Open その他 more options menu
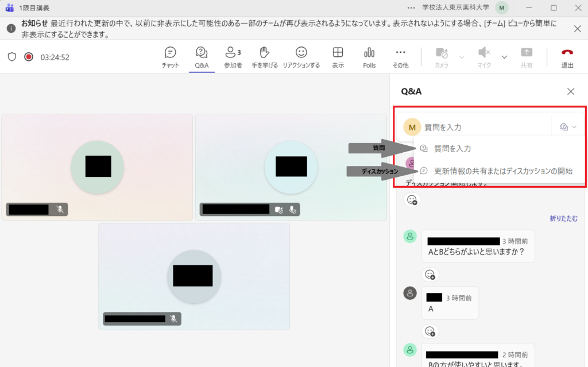588x367 pixels. (x=400, y=57)
